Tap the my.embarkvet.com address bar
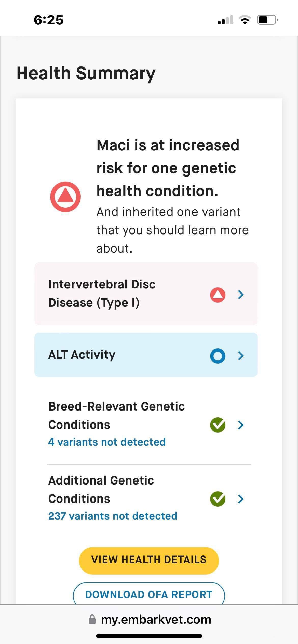The image size is (298, 644). point(150,619)
